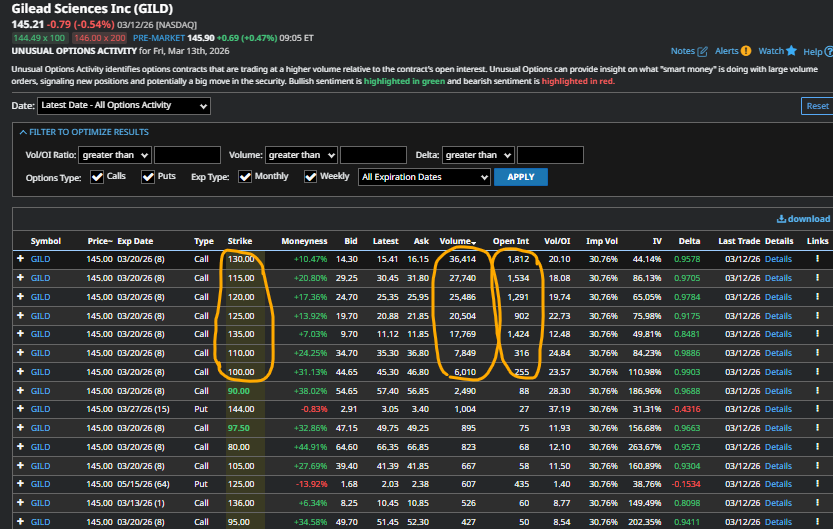The height and width of the screenshot is (529, 833).
Task: Open the All Expiration Dates dropdown
Action: [425, 177]
